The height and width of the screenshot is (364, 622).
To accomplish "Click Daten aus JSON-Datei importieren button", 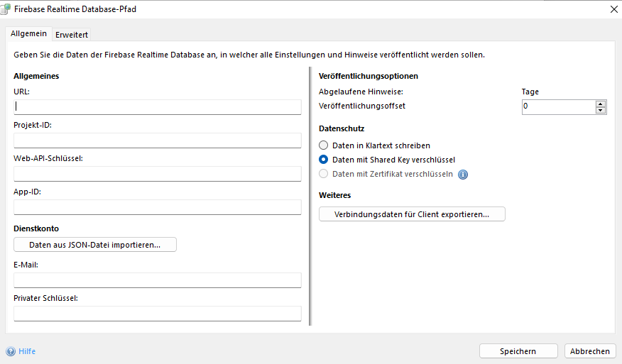I will tap(95, 245).
